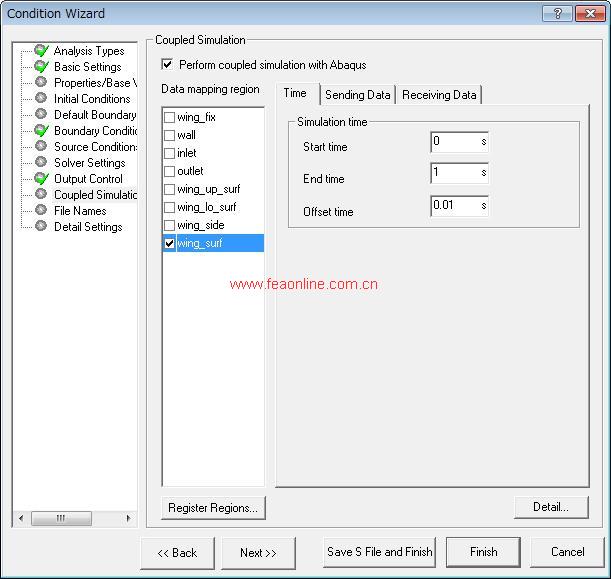Open the Receiving Data tab

point(439,95)
